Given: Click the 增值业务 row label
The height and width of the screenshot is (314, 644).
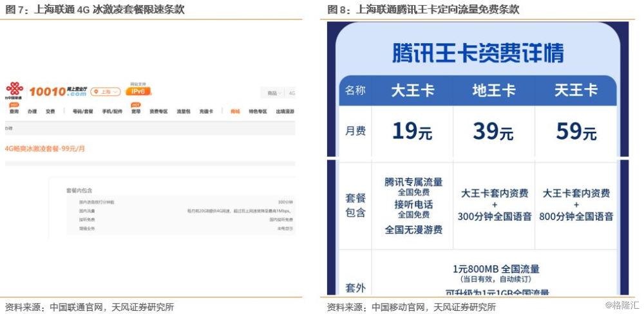Looking at the screenshot, I should pos(87,228).
